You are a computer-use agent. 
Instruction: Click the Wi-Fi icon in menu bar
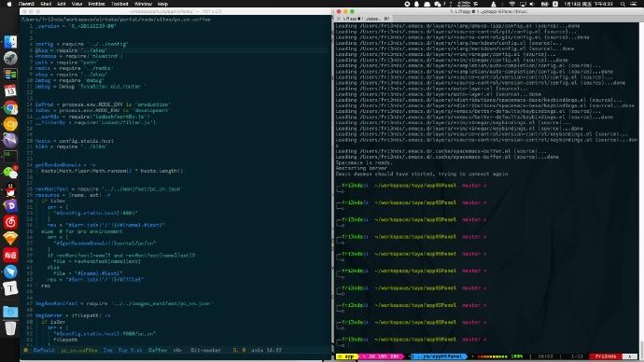point(512,4)
